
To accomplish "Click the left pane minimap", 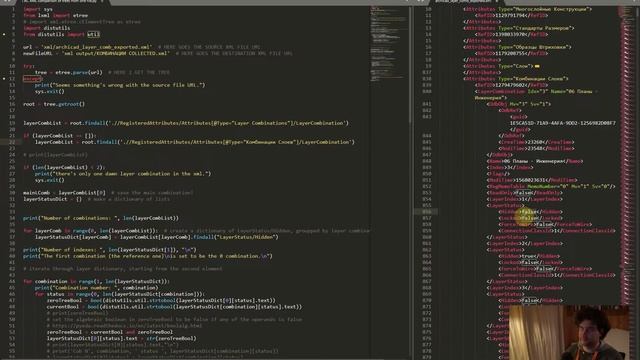I will (x=388, y=45).
